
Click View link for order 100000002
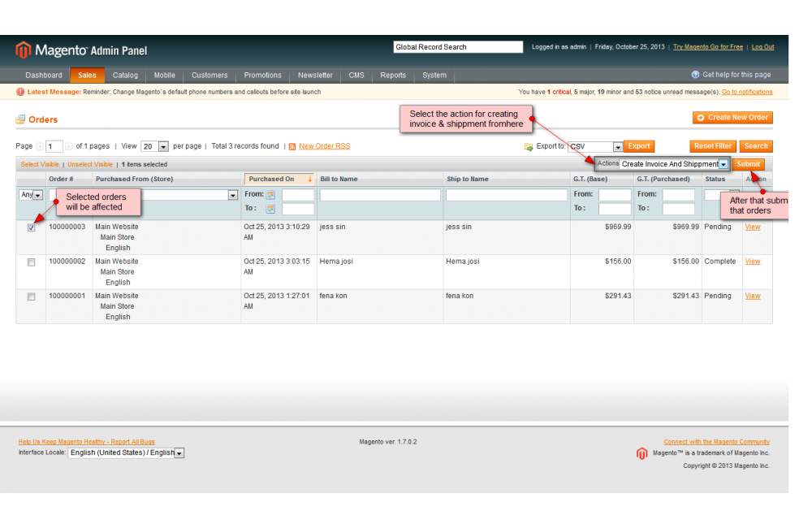click(x=753, y=262)
